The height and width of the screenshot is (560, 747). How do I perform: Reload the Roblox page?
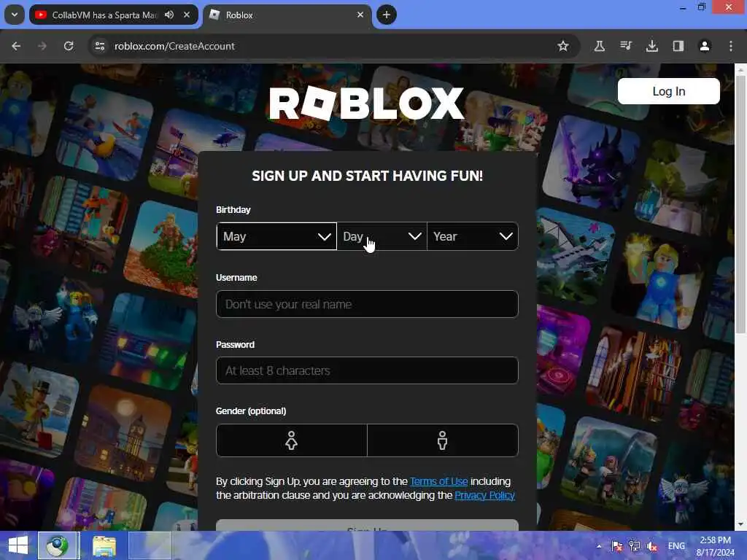coord(69,46)
